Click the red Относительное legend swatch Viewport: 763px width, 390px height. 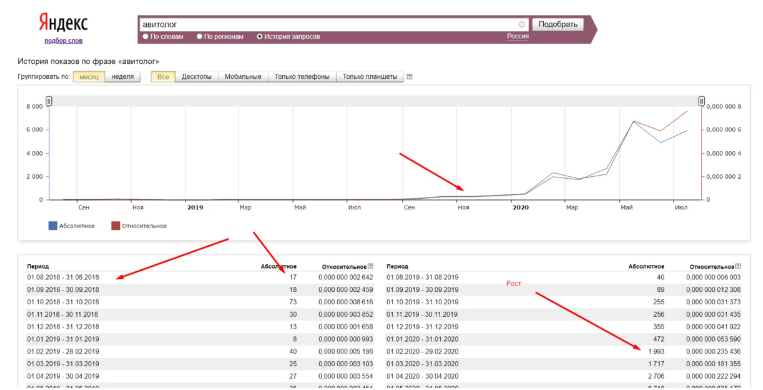pyautogui.click(x=115, y=226)
